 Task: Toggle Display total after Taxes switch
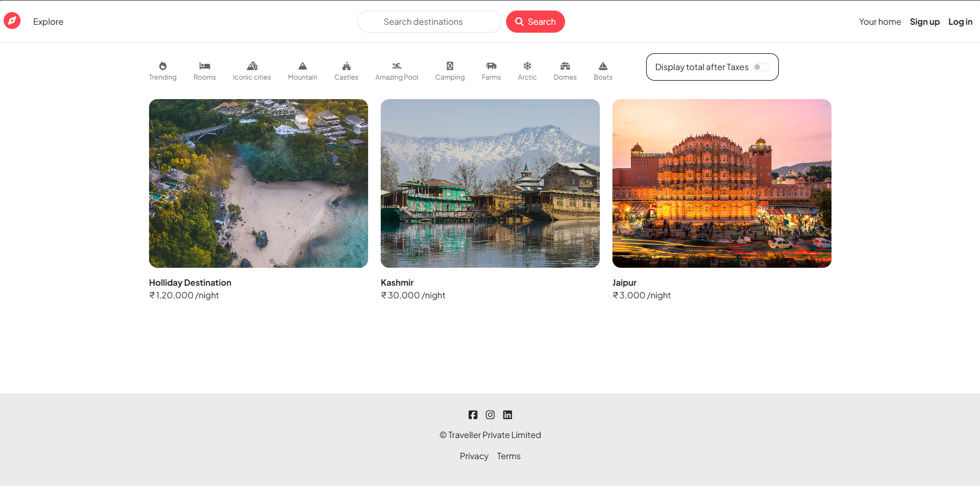761,67
